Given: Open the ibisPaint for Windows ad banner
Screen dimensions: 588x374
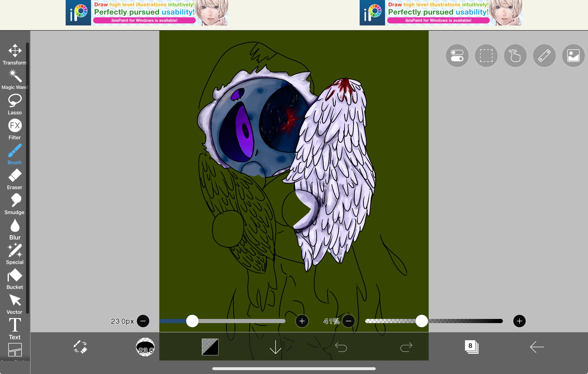Looking at the screenshot, I should [x=147, y=13].
